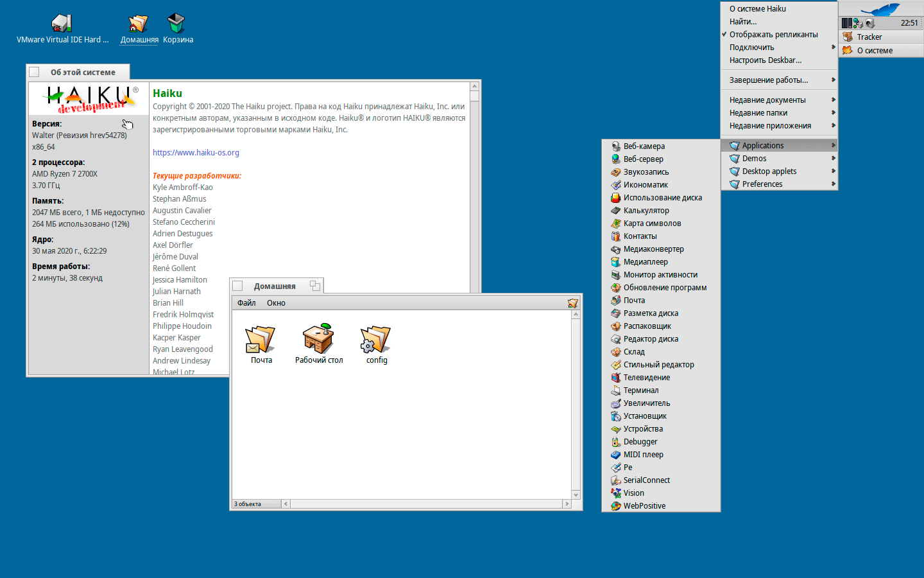Click the "Kyle Ambroff-Kao" developer name

(183, 188)
